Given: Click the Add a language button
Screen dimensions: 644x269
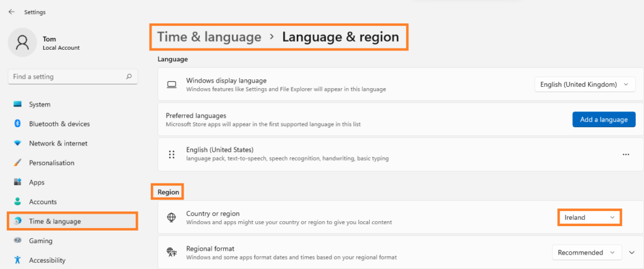Looking at the screenshot, I should point(603,120).
